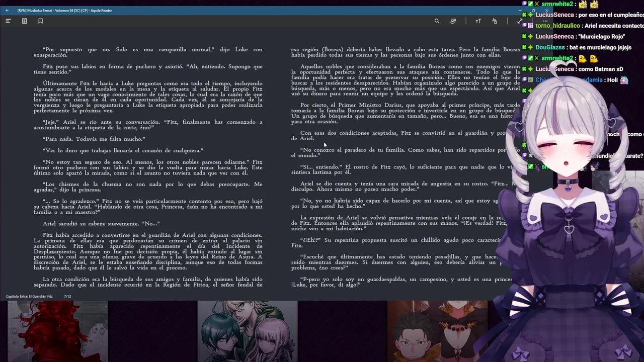This screenshot has width=644, height=362.
Task: Click the paragraph starting "Por supuesto que no"
Action: click(x=148, y=52)
